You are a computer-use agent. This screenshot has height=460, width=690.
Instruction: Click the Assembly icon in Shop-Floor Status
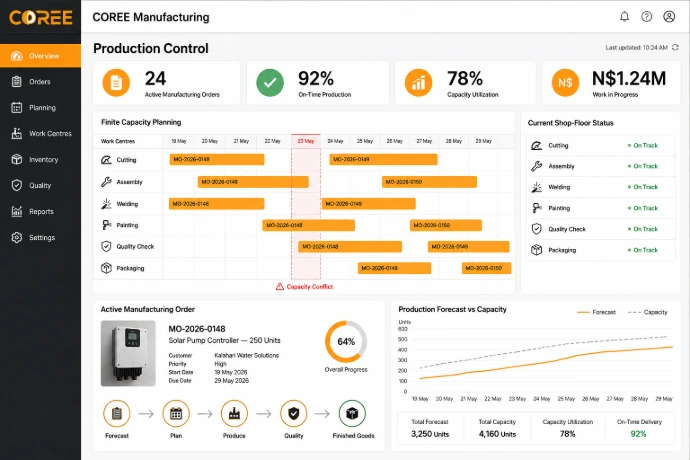(x=536, y=166)
